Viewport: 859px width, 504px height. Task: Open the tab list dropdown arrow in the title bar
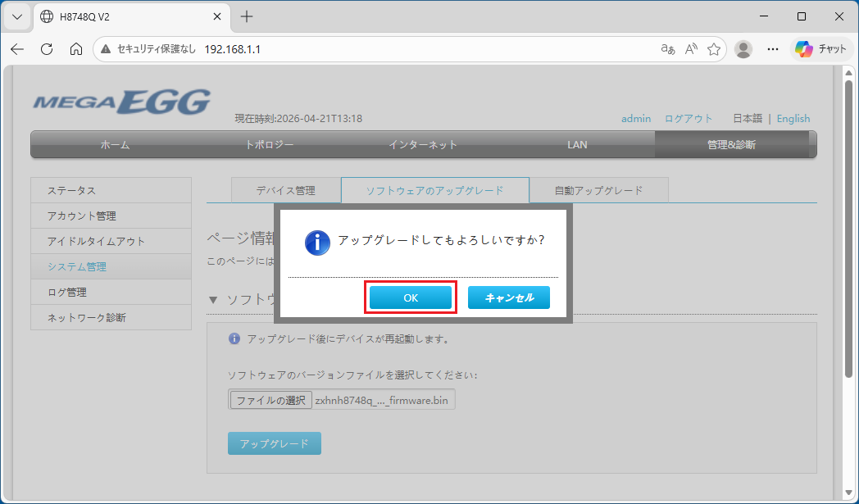(x=17, y=17)
